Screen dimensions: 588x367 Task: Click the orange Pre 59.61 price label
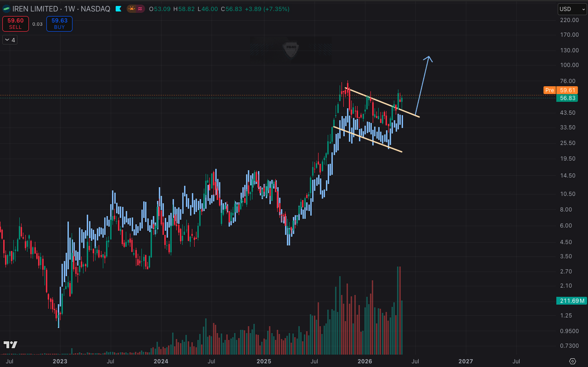coord(560,90)
